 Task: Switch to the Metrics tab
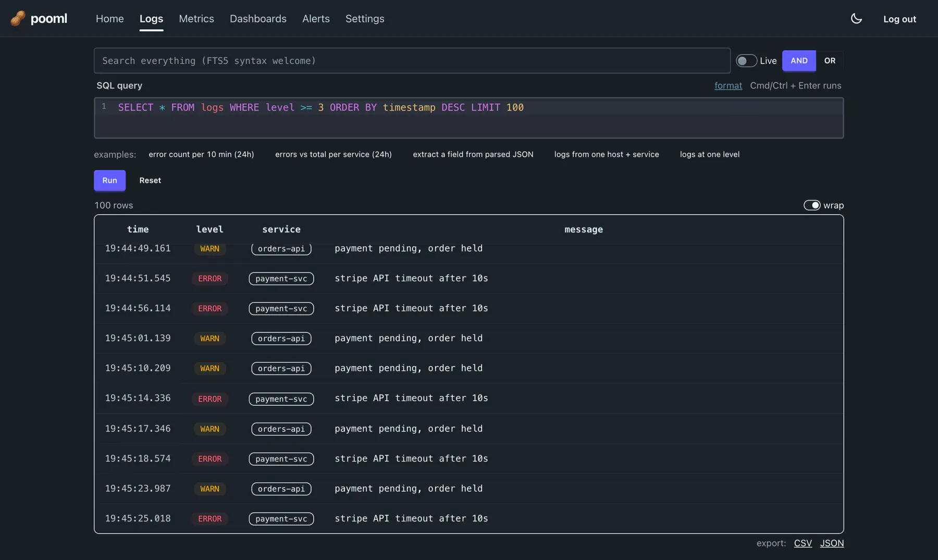[196, 19]
